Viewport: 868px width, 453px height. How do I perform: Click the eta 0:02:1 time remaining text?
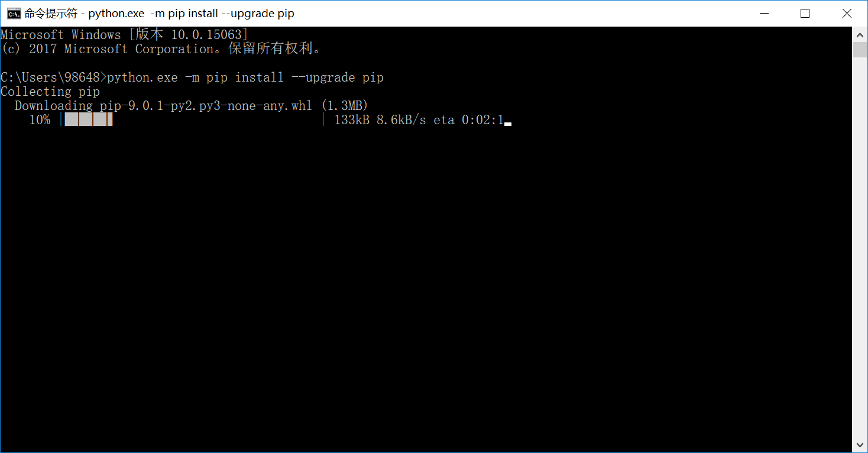coord(468,120)
